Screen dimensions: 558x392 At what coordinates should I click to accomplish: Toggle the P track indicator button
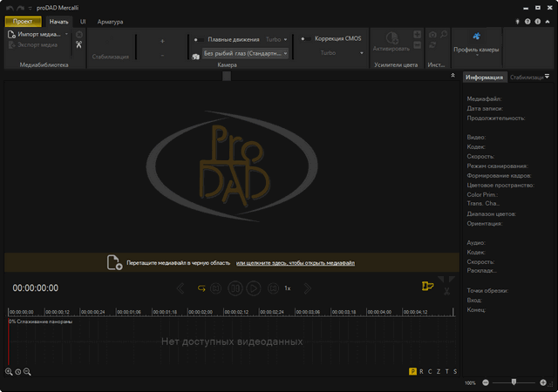[x=412, y=372]
